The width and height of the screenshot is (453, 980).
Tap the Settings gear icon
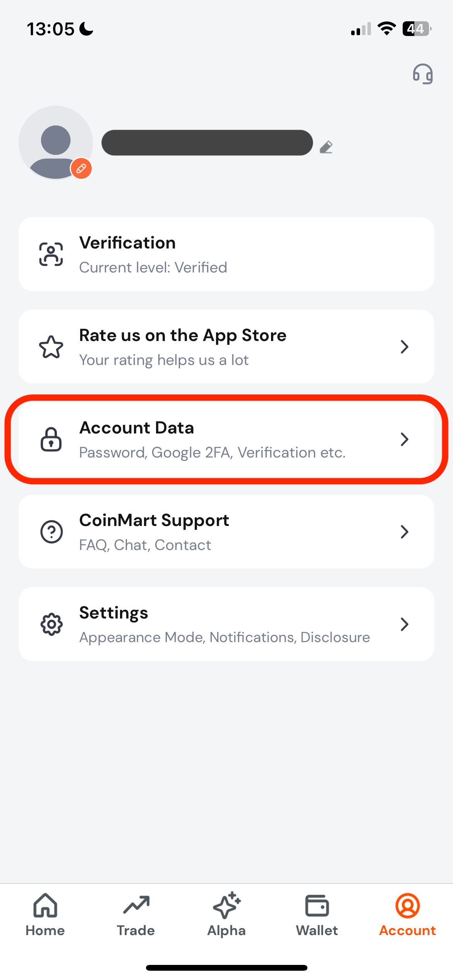click(x=51, y=624)
